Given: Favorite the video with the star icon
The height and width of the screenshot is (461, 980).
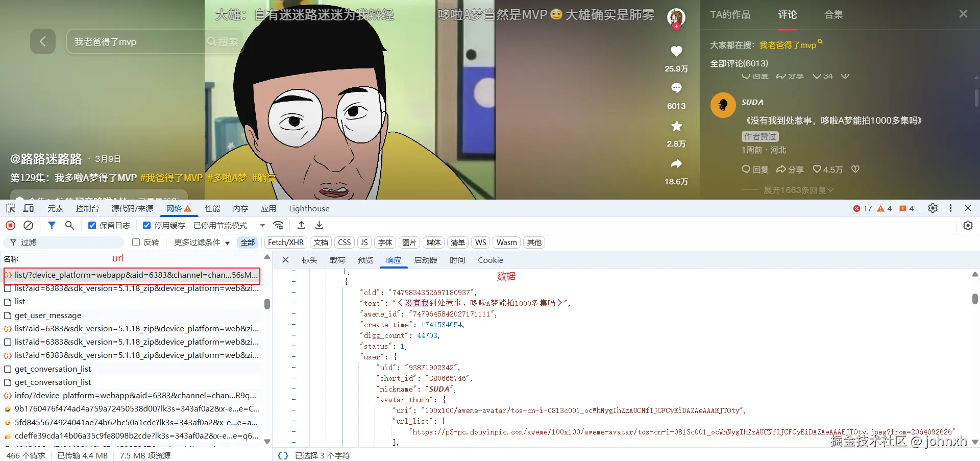Looking at the screenshot, I should [x=676, y=126].
